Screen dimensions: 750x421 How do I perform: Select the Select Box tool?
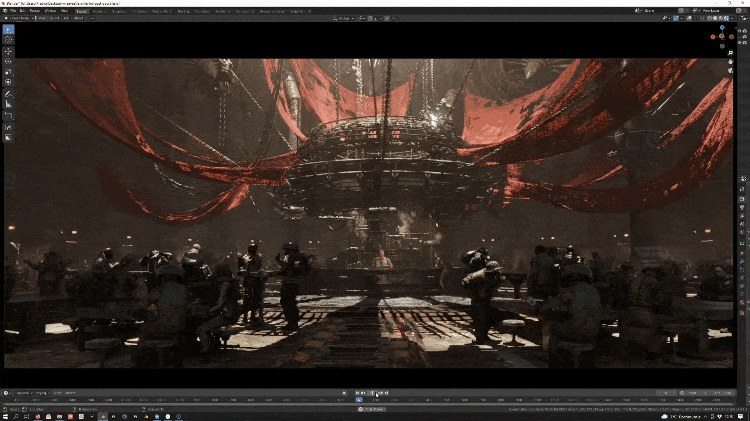tap(8, 30)
